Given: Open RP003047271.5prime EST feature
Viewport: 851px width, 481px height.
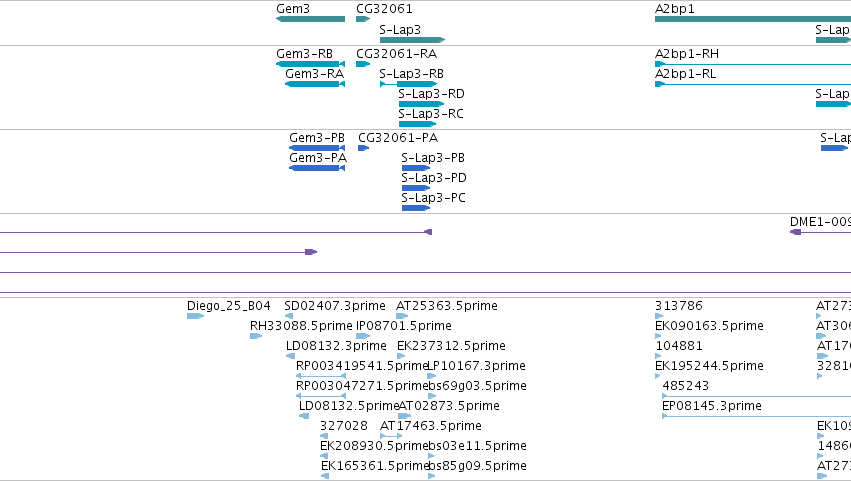Looking at the screenshot, I should click(321, 396).
